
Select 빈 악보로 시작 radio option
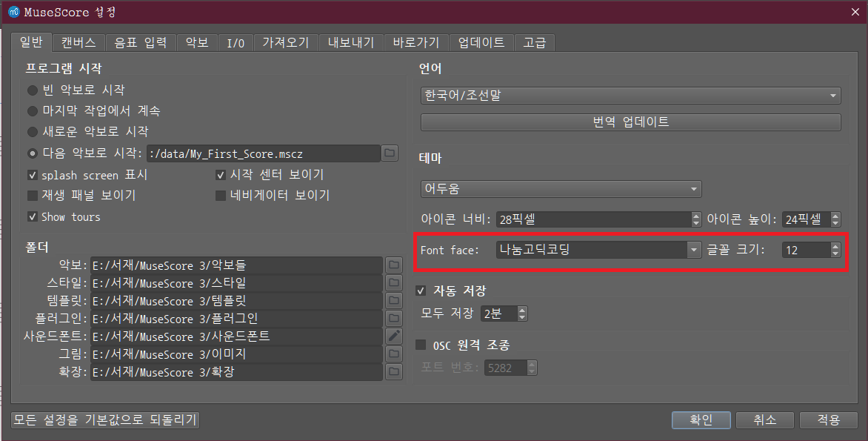coord(33,90)
